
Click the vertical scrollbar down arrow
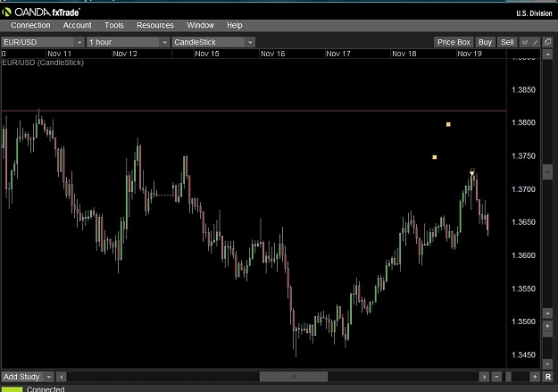pyautogui.click(x=547, y=313)
